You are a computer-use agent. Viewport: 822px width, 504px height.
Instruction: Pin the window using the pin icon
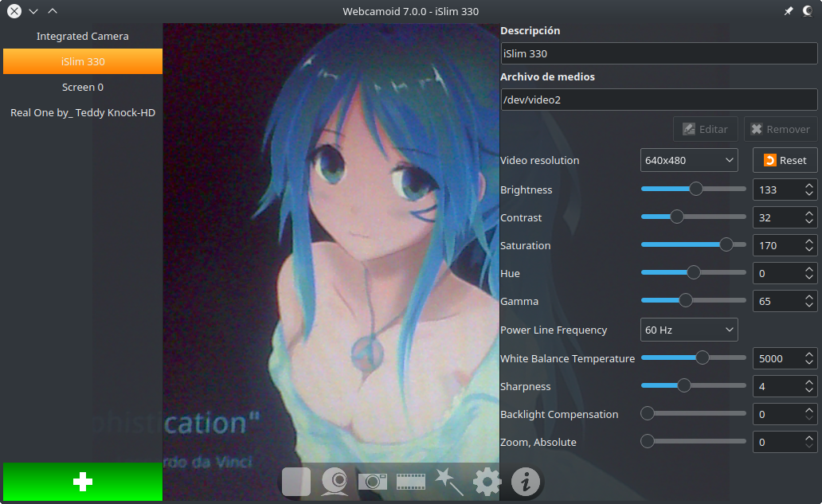pyautogui.click(x=788, y=10)
